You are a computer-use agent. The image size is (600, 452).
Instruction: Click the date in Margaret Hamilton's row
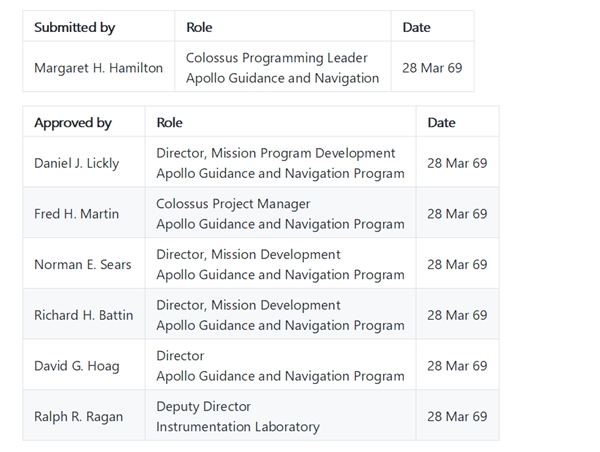[432, 68]
